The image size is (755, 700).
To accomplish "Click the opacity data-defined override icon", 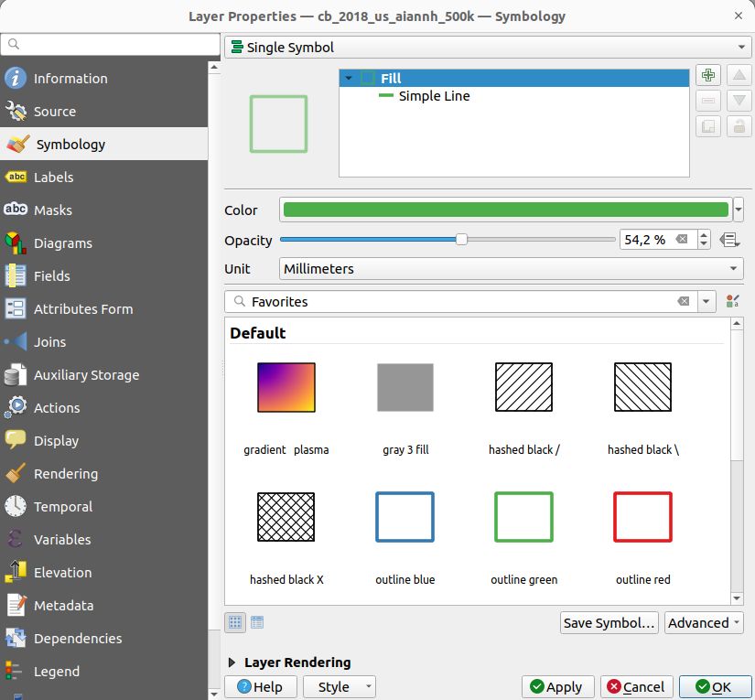I will [x=729, y=239].
